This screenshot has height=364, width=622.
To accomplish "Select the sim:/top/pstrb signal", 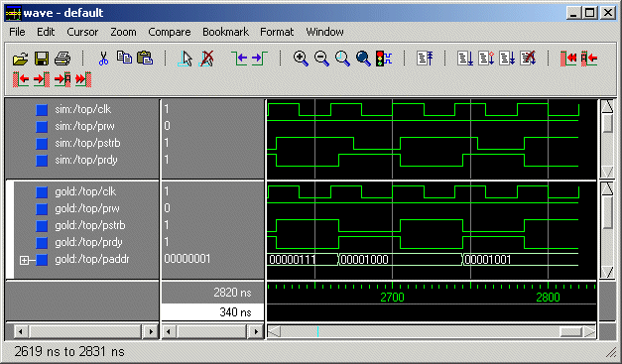I will click(87, 143).
